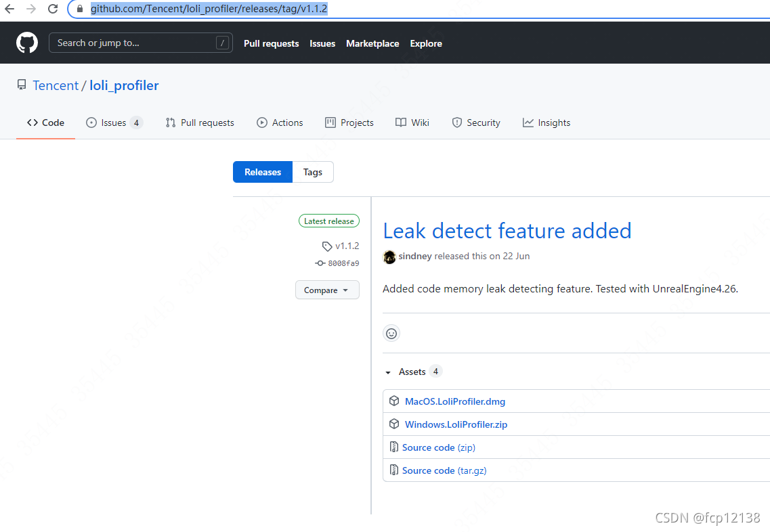This screenshot has width=770, height=532.
Task: Switch to the Wiki tab
Action: click(x=412, y=123)
